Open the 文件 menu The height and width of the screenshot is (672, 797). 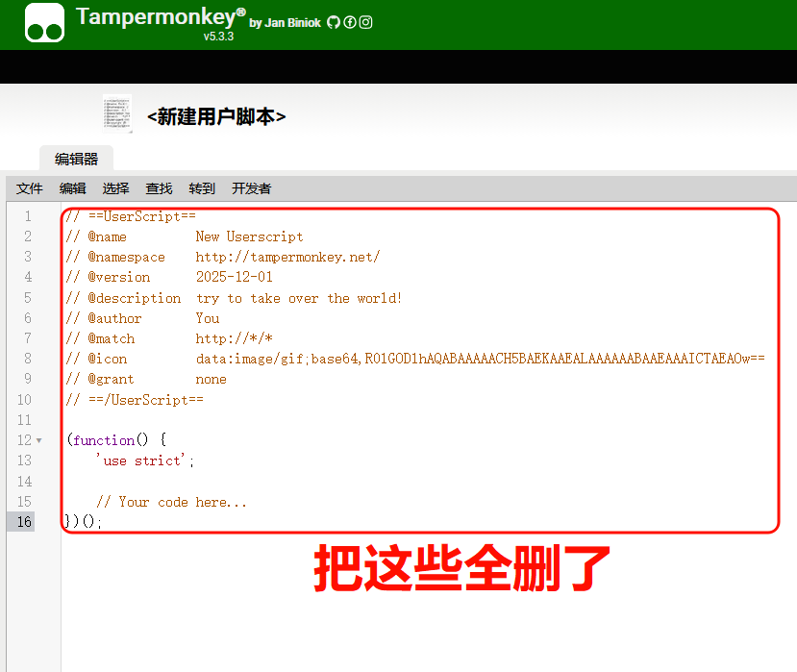(30, 188)
